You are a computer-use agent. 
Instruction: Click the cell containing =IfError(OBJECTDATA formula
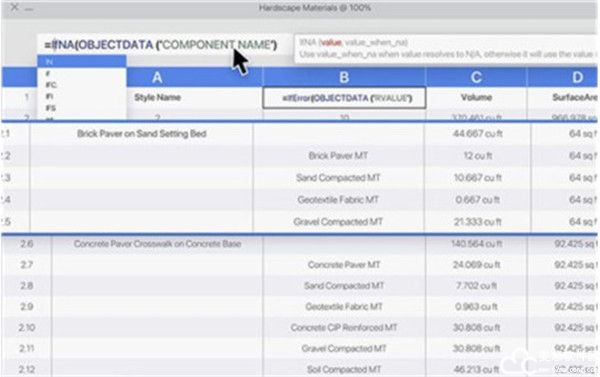[344, 98]
